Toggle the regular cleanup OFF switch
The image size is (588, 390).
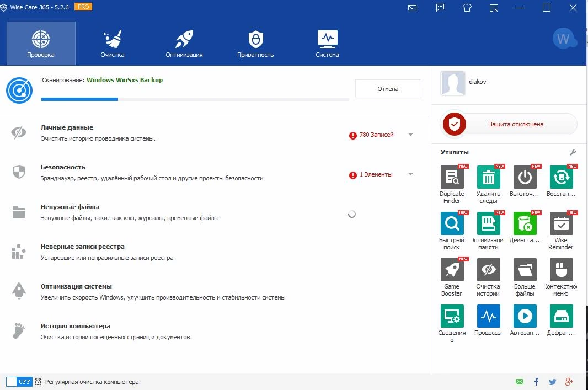pos(19,382)
